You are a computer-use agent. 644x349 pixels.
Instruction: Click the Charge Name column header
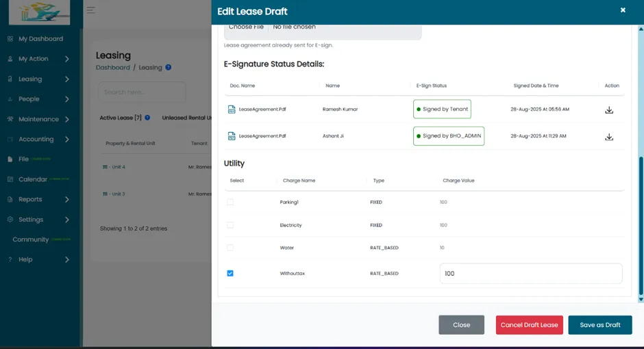pos(299,181)
